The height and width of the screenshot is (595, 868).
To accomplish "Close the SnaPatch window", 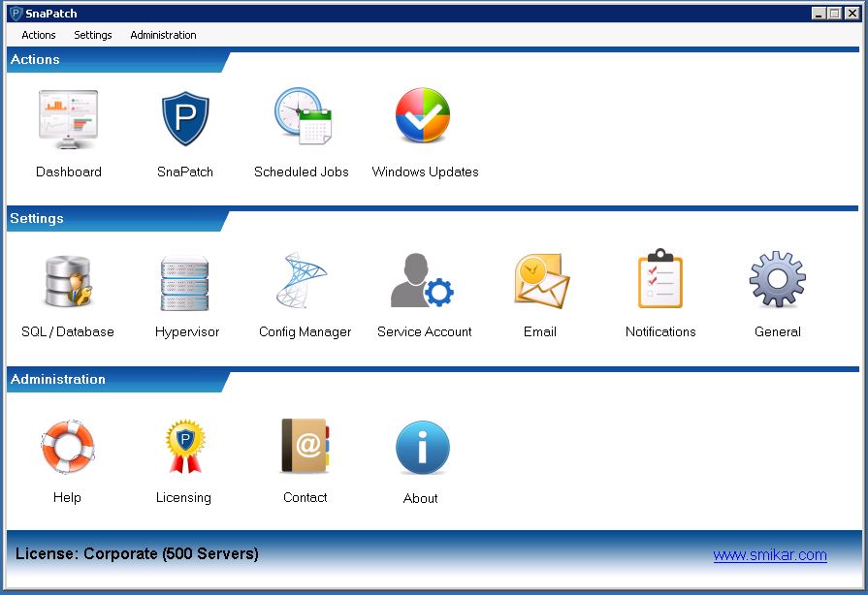I will pos(852,14).
